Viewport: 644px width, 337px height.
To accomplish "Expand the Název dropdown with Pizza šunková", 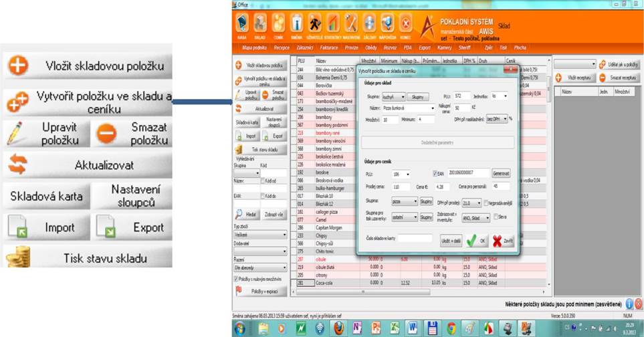I will click(433, 108).
